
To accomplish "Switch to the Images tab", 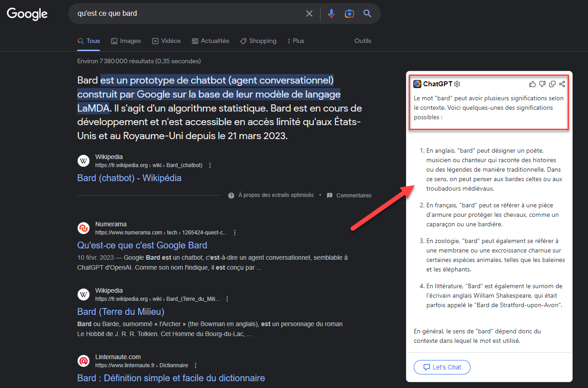I will point(126,41).
